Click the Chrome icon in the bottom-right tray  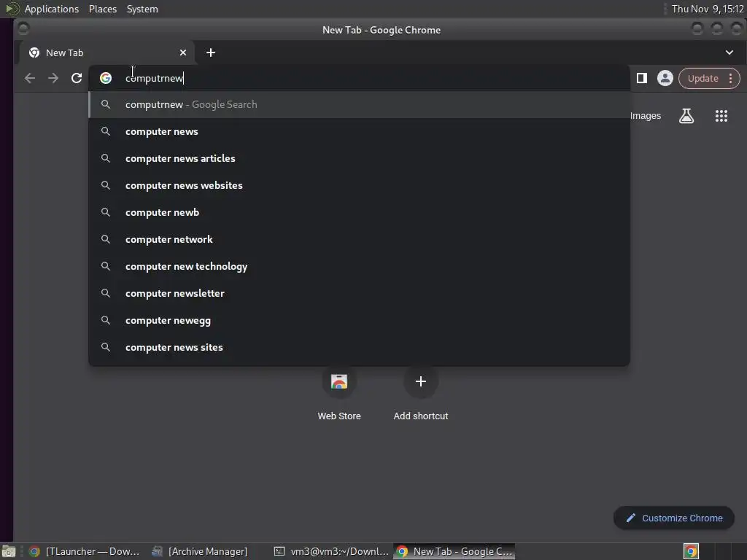pyautogui.click(x=691, y=551)
